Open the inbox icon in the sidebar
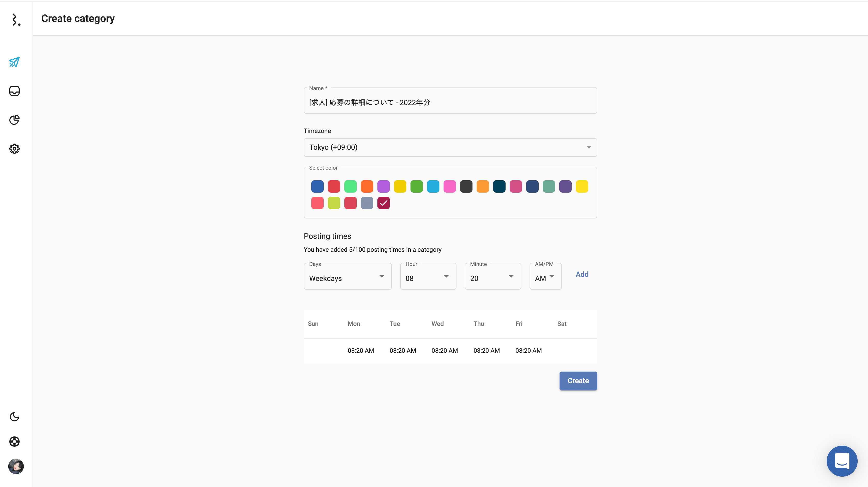The image size is (868, 487). pyautogui.click(x=14, y=91)
